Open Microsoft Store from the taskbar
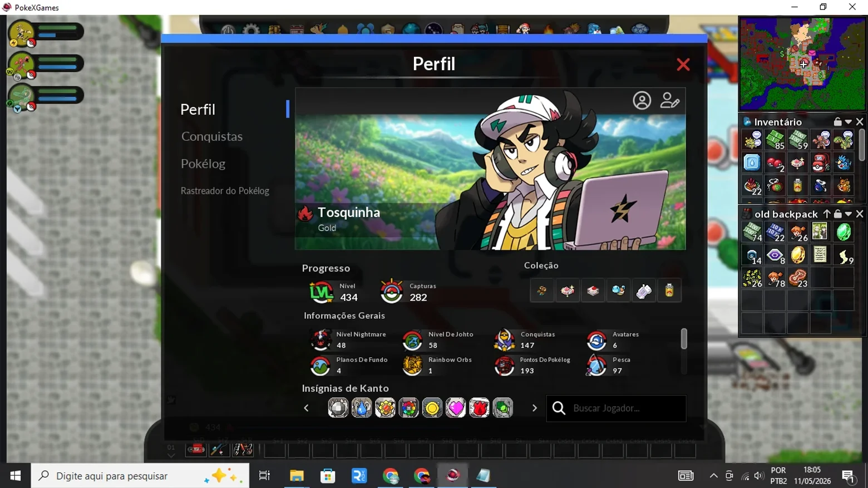The image size is (868, 488). click(328, 476)
